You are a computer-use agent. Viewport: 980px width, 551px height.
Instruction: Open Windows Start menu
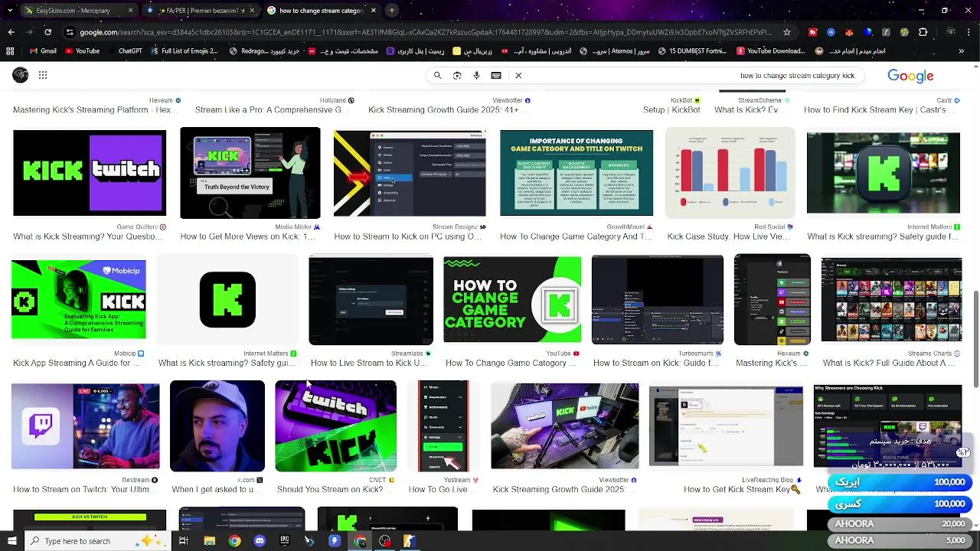[11, 541]
